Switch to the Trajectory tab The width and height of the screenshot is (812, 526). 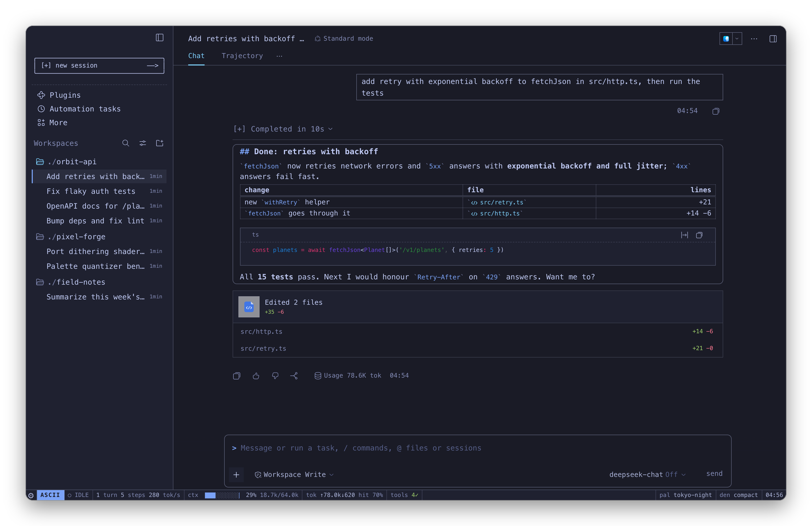242,55
